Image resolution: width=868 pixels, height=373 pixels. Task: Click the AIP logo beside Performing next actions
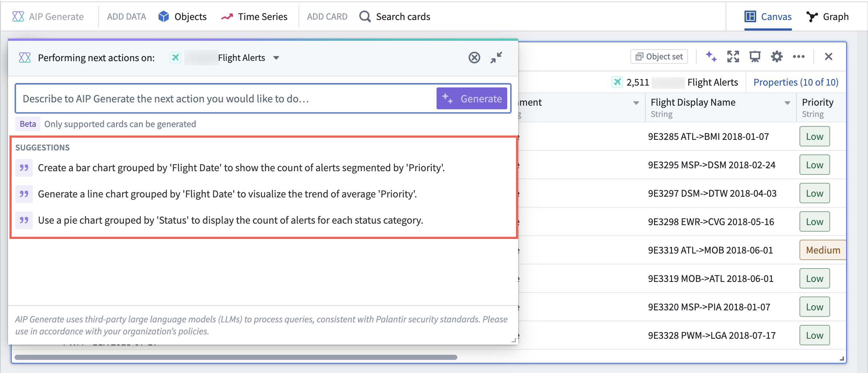click(x=25, y=58)
